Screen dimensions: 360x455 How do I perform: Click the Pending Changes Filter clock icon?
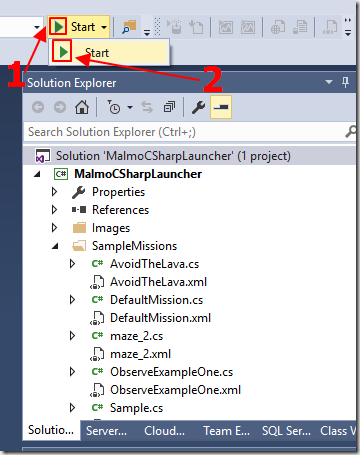click(x=114, y=107)
